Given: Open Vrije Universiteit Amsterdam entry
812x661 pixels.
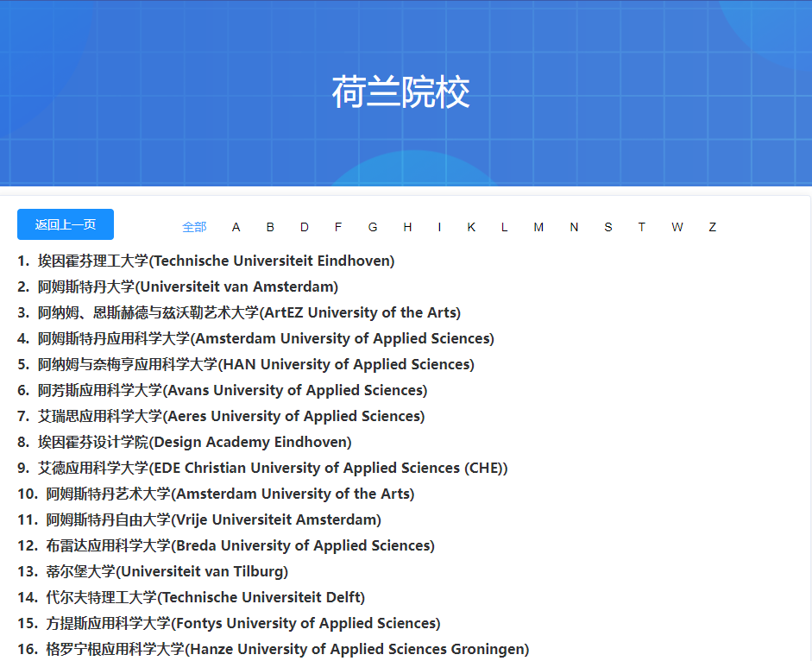Looking at the screenshot, I should click(x=213, y=519).
